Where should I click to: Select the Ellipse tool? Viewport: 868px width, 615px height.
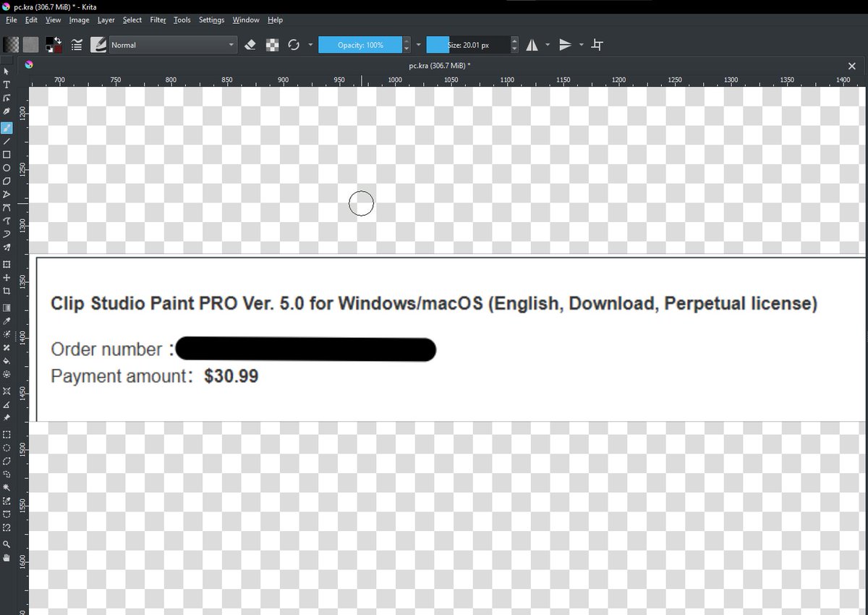pyautogui.click(x=7, y=168)
